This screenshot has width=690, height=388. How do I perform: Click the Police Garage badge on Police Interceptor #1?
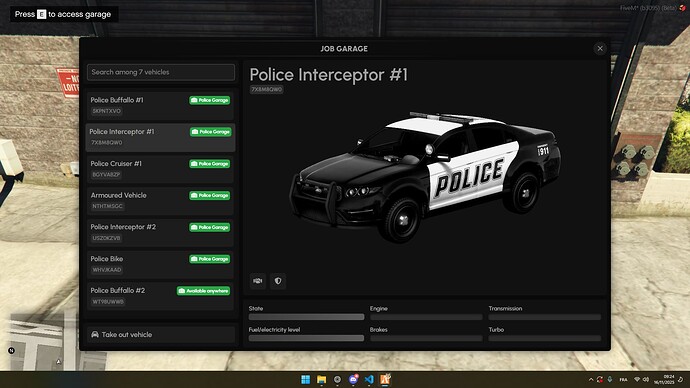tap(211, 132)
